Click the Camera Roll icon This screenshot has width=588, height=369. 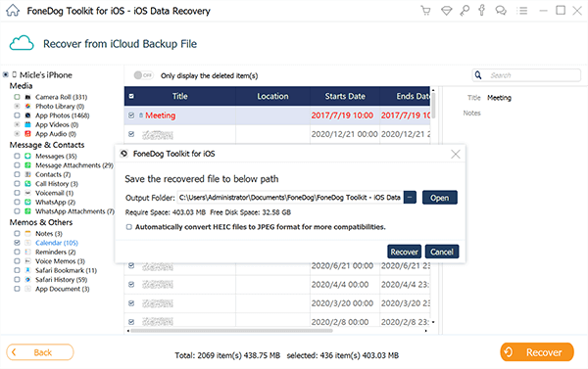coord(27,97)
